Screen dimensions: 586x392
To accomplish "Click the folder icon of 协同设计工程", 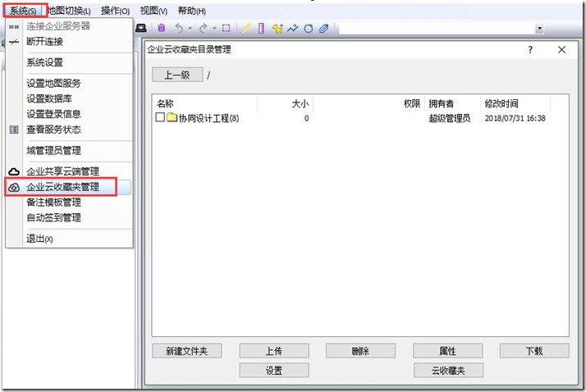I will click(x=172, y=117).
